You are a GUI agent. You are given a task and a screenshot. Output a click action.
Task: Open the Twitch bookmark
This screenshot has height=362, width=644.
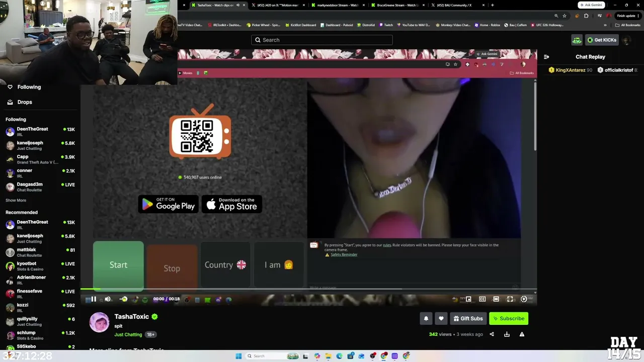tap(386, 25)
